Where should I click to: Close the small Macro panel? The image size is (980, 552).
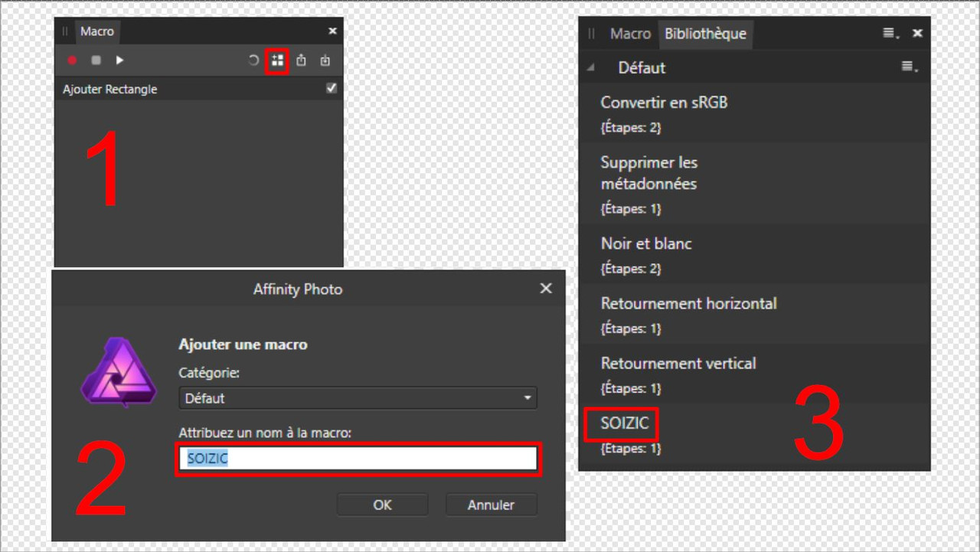[332, 31]
